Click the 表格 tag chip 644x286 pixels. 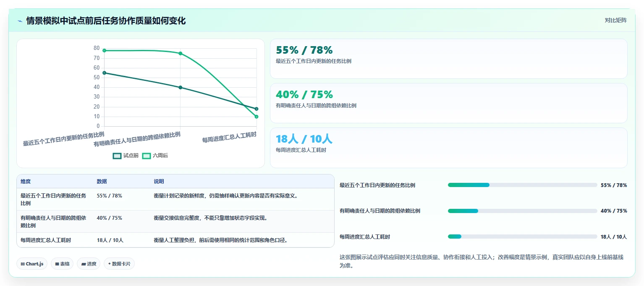[x=62, y=264]
